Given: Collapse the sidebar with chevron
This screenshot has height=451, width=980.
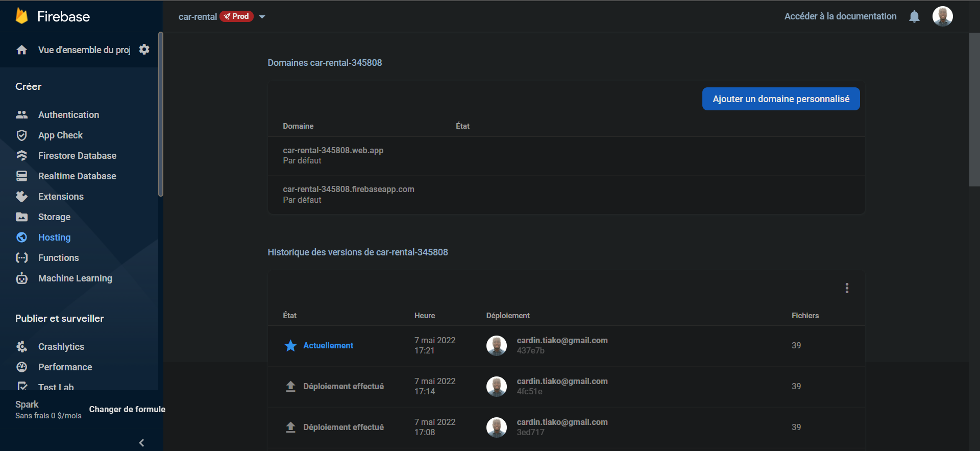Looking at the screenshot, I should [x=141, y=443].
